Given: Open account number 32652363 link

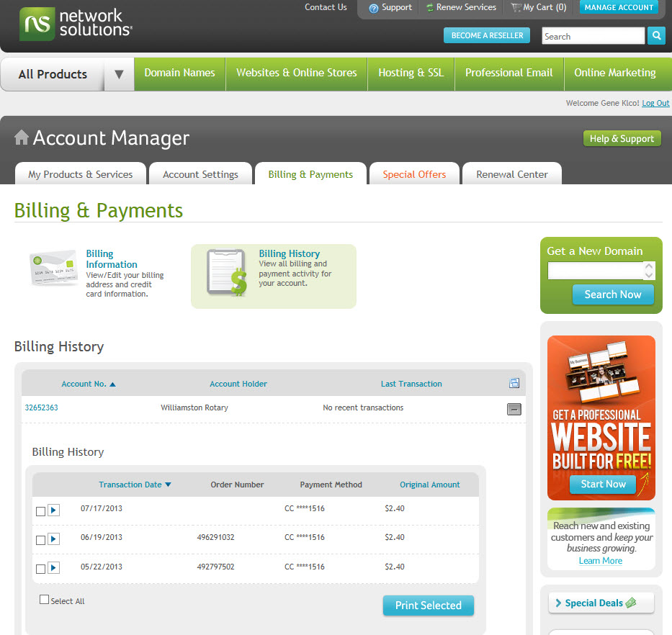Looking at the screenshot, I should pos(41,407).
